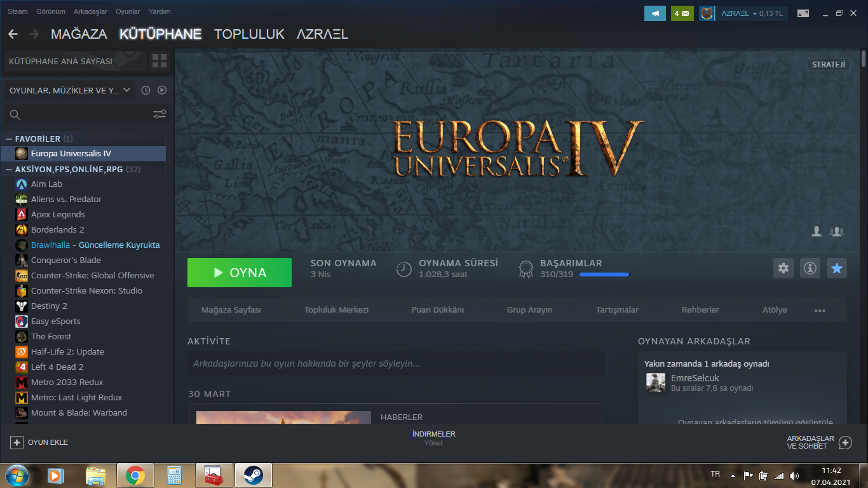Go to the TOPLULUK tab
Screen dimensions: 868x488
(249, 34)
